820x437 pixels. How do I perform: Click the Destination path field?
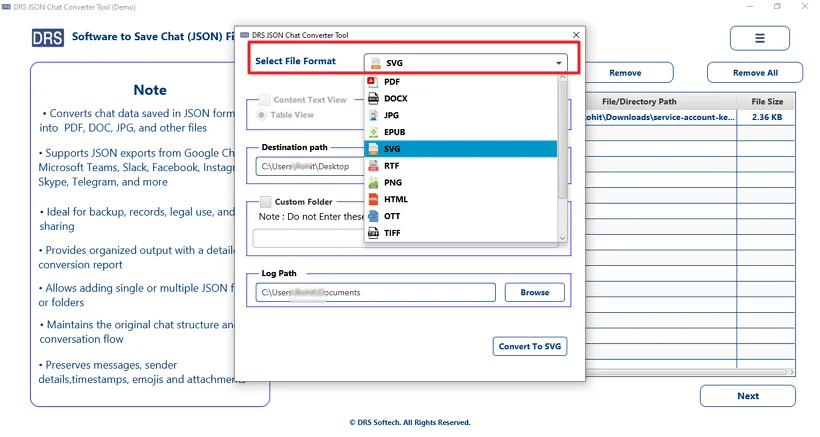tap(310, 166)
